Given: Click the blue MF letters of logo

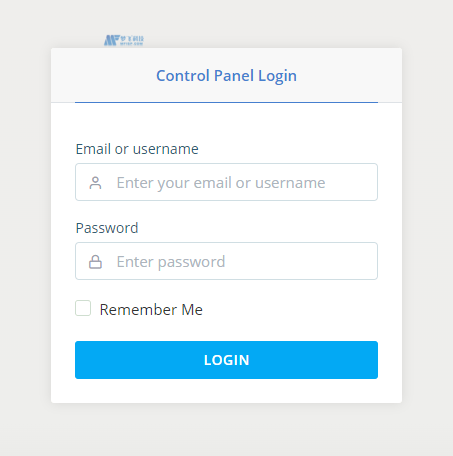Looking at the screenshot, I should [112, 40].
